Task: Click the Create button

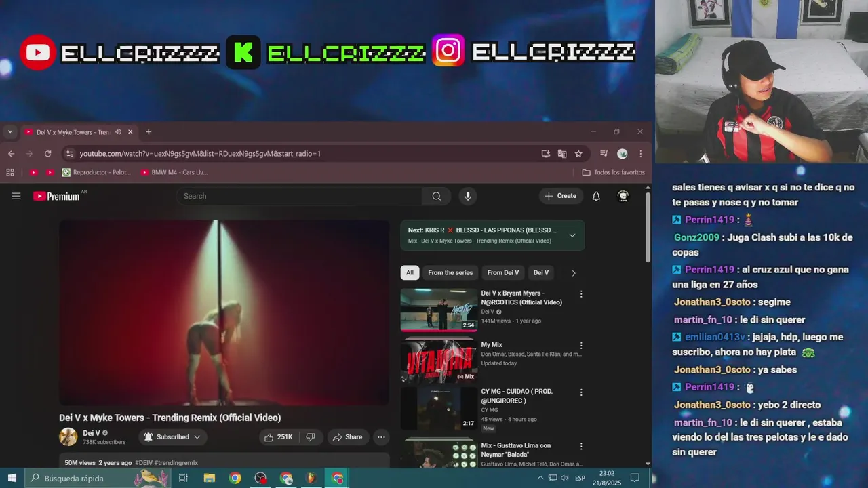Action: click(560, 196)
